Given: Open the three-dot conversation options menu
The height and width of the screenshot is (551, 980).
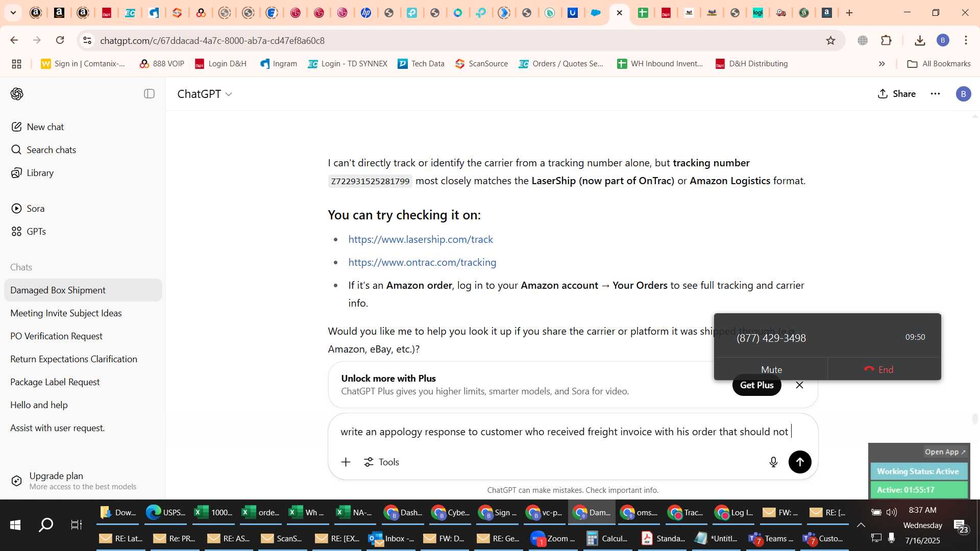Looking at the screenshot, I should 935,94.
